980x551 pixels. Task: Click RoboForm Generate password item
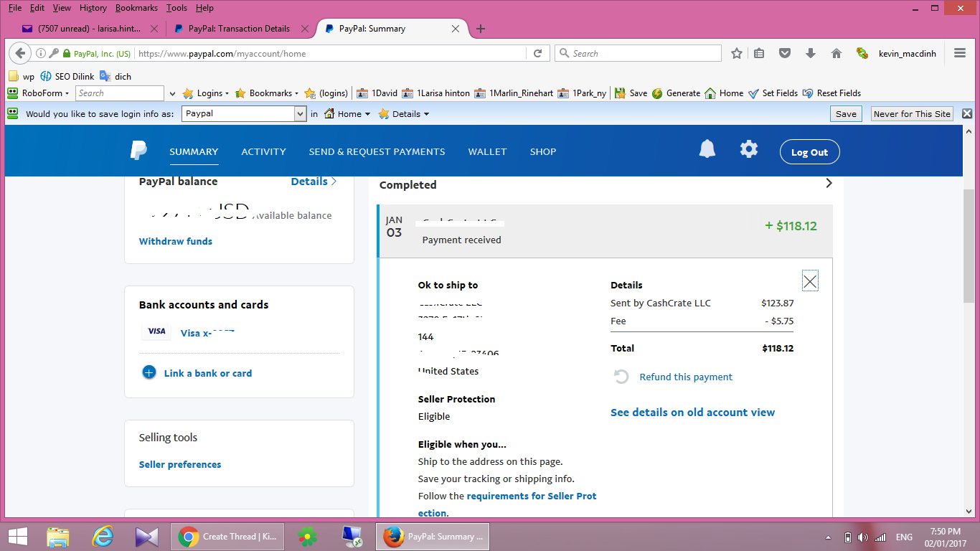(x=676, y=93)
